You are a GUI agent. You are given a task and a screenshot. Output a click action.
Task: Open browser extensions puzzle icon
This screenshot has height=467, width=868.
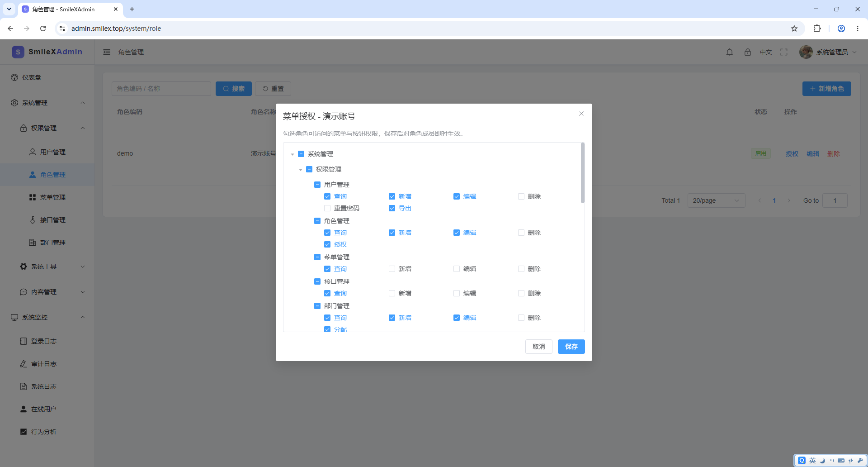[x=817, y=29]
